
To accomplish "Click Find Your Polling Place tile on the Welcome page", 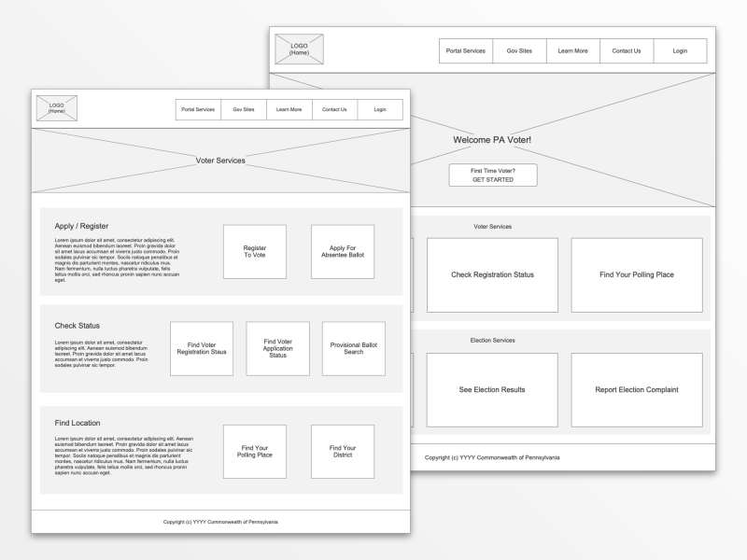I will (637, 275).
